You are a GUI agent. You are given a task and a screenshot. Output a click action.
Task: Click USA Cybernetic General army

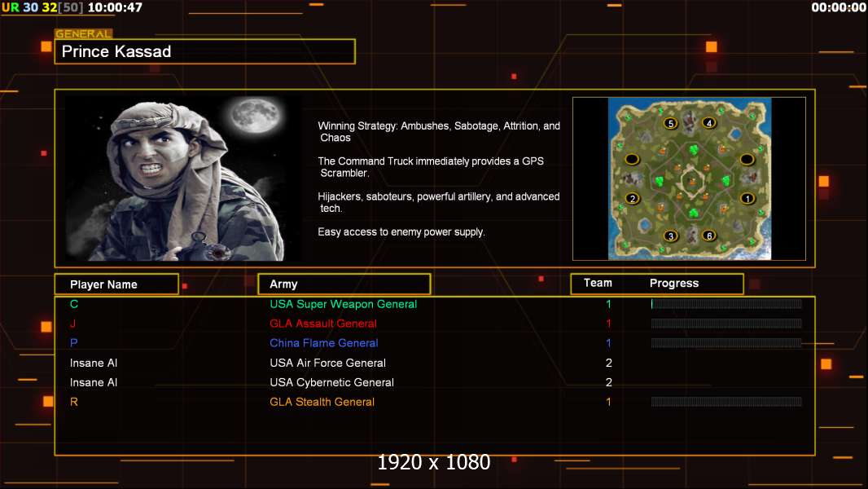tap(331, 382)
